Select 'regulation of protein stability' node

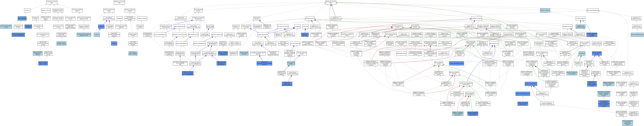[637, 27]
